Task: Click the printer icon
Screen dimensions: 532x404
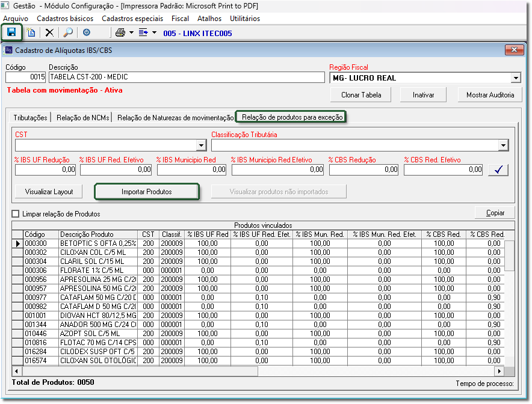Action: 120,32
